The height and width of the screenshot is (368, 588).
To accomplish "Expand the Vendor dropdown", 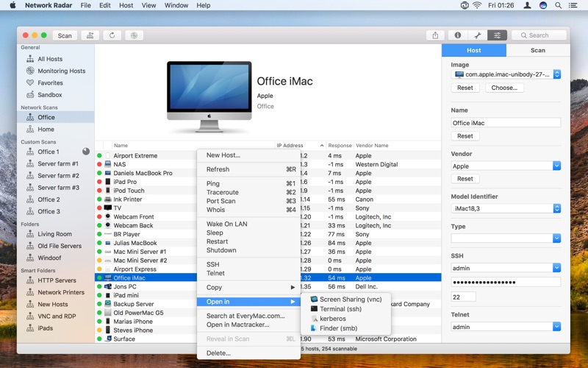I will point(556,166).
